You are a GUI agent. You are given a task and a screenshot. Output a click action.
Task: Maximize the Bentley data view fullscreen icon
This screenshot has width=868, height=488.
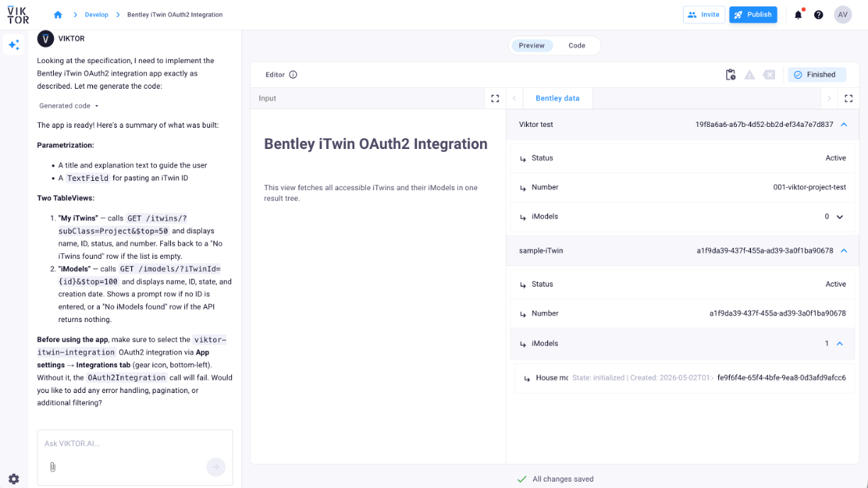coord(848,99)
